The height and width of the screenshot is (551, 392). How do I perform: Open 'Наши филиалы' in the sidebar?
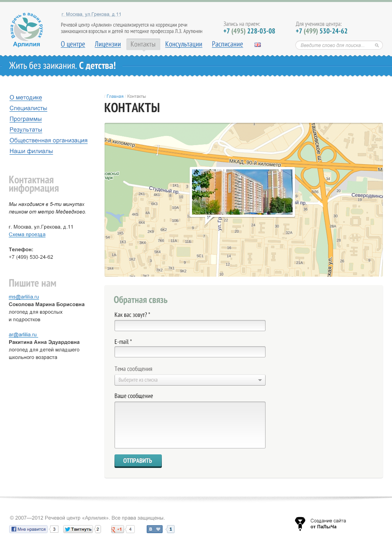(31, 151)
